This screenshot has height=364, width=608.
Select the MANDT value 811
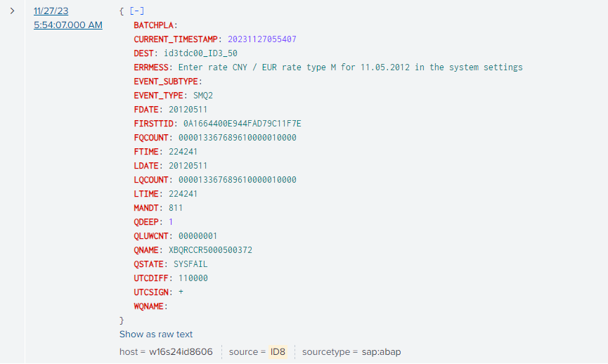point(176,208)
